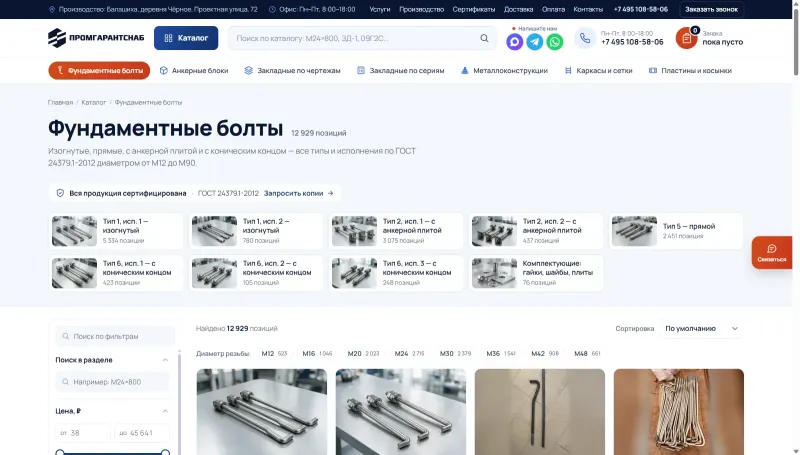Open the Viber-style purple messenger icon
Viewport: 800px width, 455px height.
point(514,41)
